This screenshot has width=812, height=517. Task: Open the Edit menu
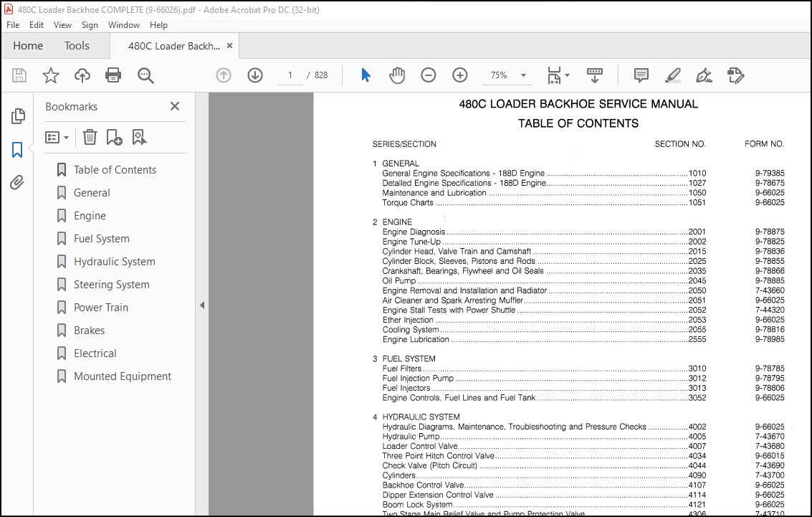tap(37, 25)
